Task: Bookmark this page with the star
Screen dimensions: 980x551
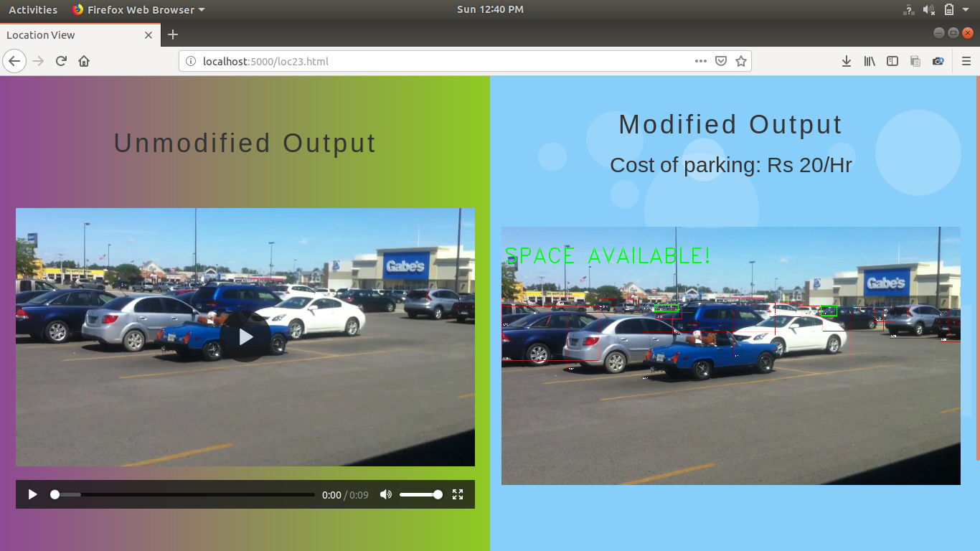Action: (741, 61)
